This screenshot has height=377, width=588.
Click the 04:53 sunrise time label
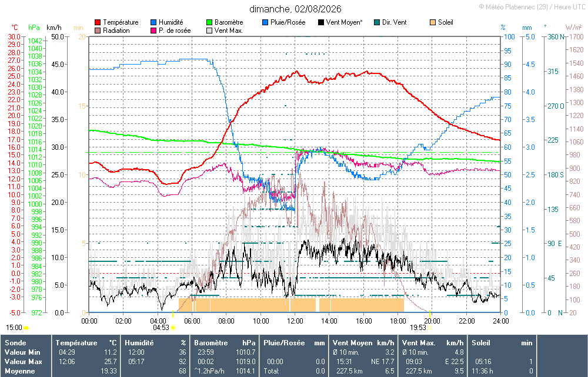(161, 328)
